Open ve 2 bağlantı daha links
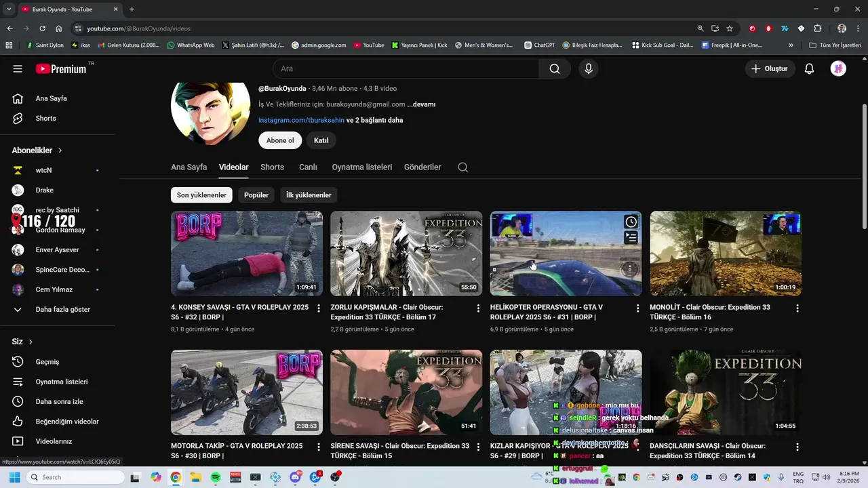The height and width of the screenshot is (488, 868). [x=375, y=120]
